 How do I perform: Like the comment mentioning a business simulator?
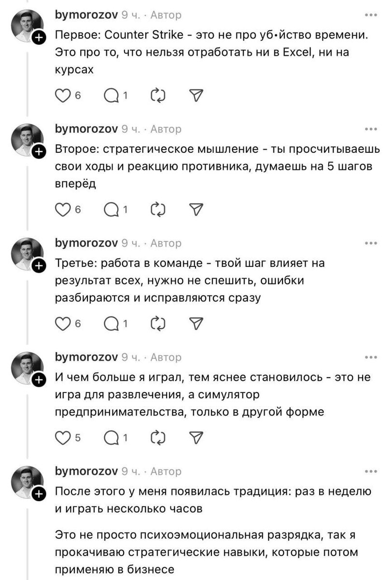pyautogui.click(x=63, y=437)
